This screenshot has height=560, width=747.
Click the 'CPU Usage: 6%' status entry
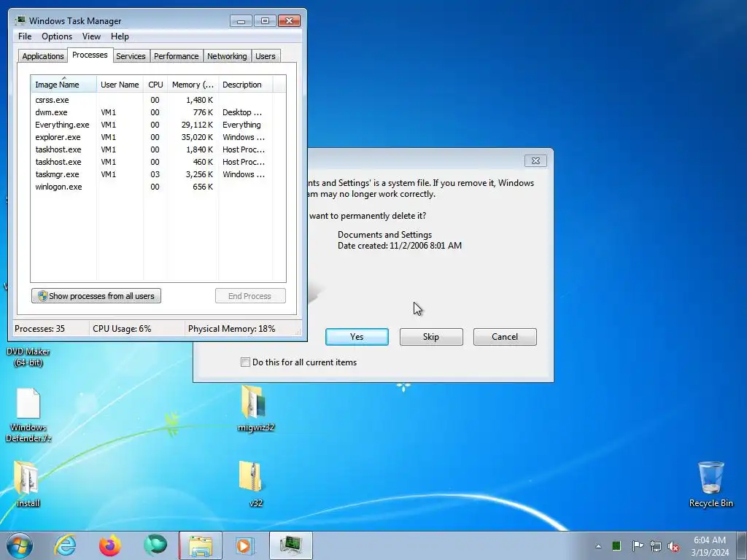tap(122, 329)
